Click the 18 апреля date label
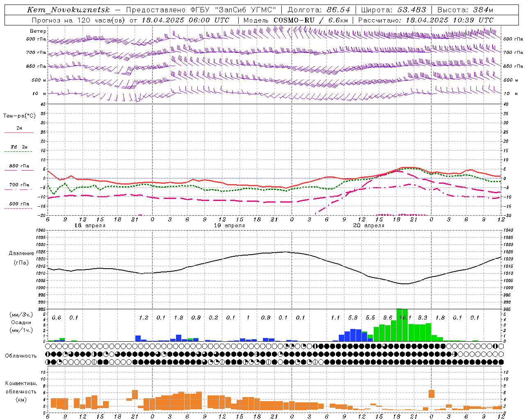Image resolution: width=525 pixels, height=420 pixels. pyautogui.click(x=90, y=226)
